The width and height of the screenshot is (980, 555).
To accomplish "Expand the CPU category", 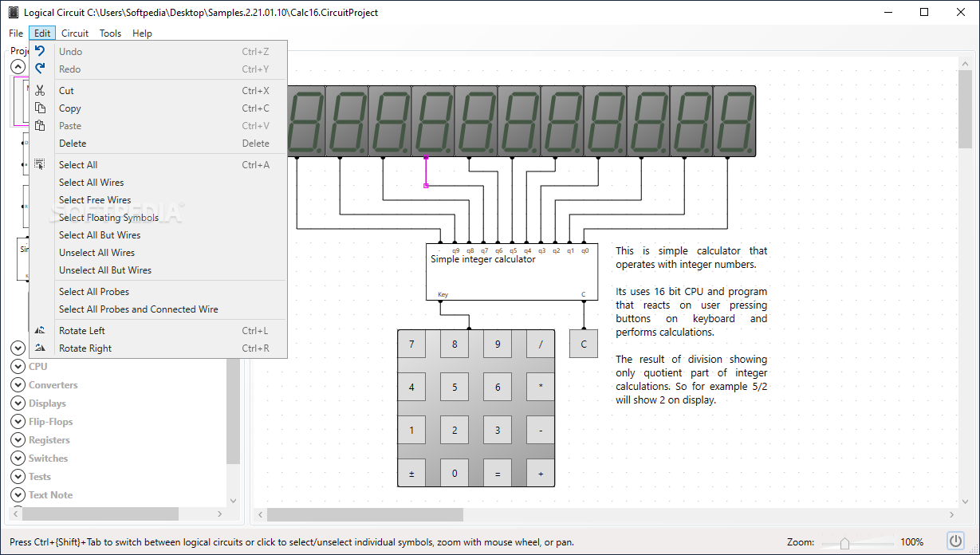I will coord(18,367).
